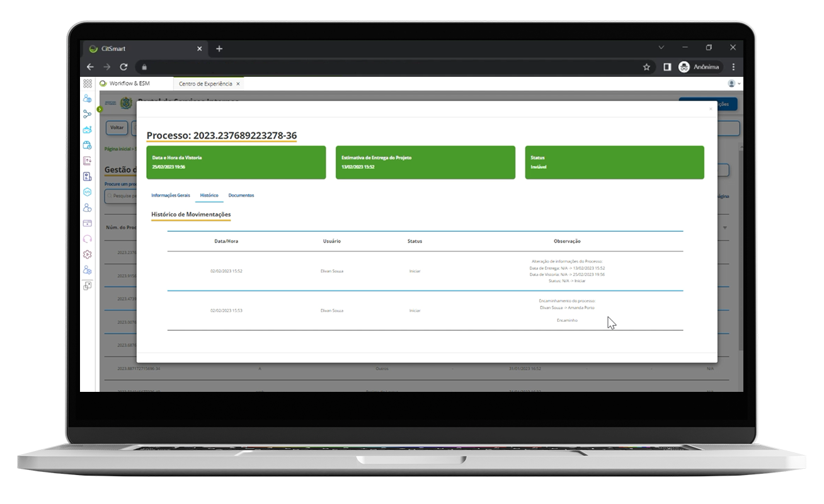Expand the green sidebar arrow handle
This screenshot has height=504, width=824.
pyautogui.click(x=99, y=109)
